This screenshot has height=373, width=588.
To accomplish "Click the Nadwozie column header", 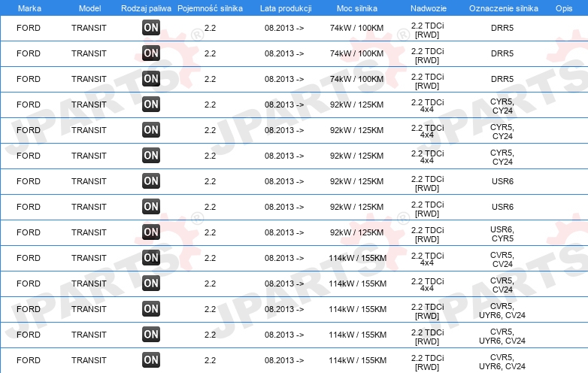I will pyautogui.click(x=429, y=8).
